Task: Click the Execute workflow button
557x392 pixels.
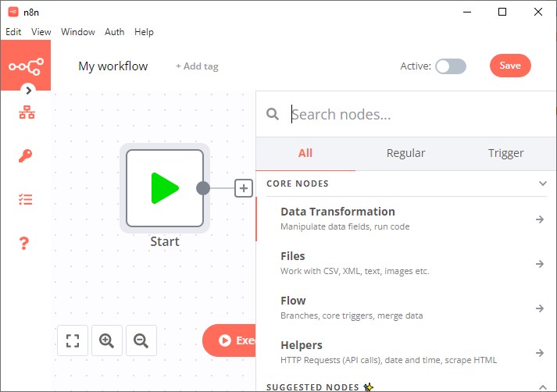Action: pos(229,340)
